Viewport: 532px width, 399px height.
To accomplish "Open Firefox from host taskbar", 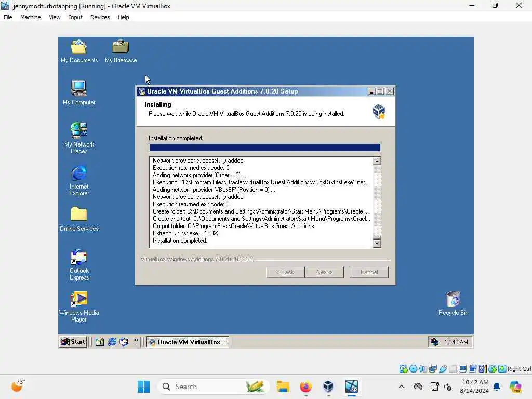I will (305, 387).
